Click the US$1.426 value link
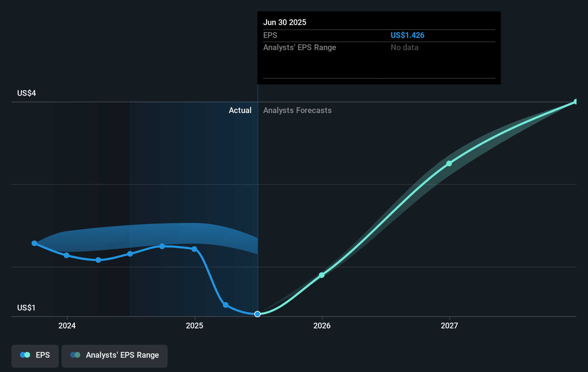588x372 pixels. [x=408, y=35]
